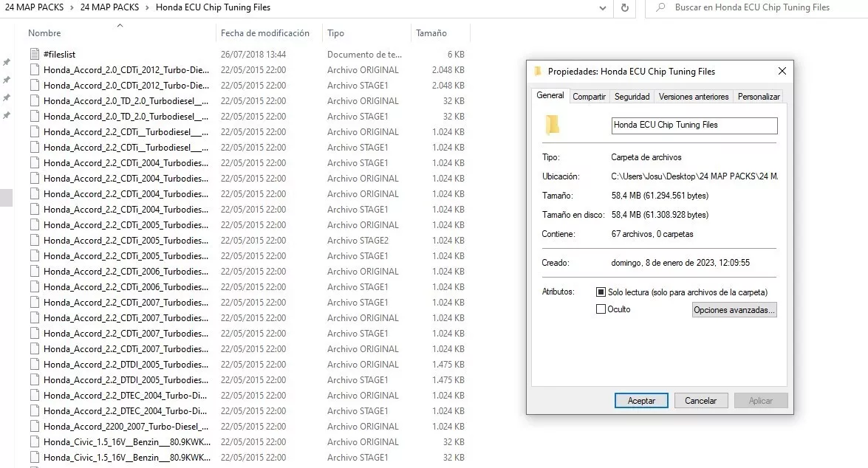Open the address bar history dropdown chevron
The width and height of the screenshot is (868, 468).
(x=602, y=8)
